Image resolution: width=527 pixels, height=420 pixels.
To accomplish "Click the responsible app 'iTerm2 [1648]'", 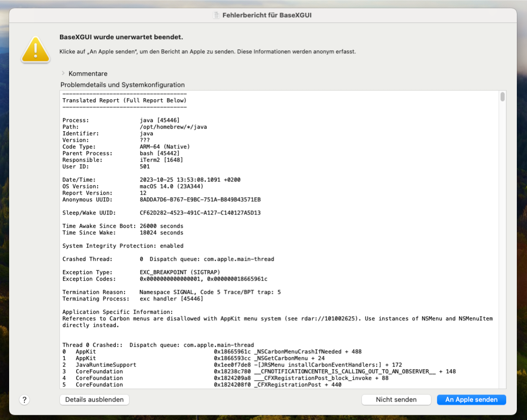I will tap(161, 160).
